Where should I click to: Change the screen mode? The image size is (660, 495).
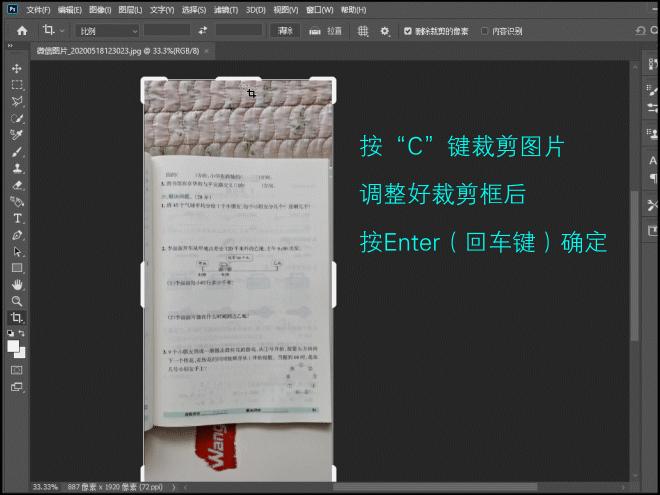(17, 387)
